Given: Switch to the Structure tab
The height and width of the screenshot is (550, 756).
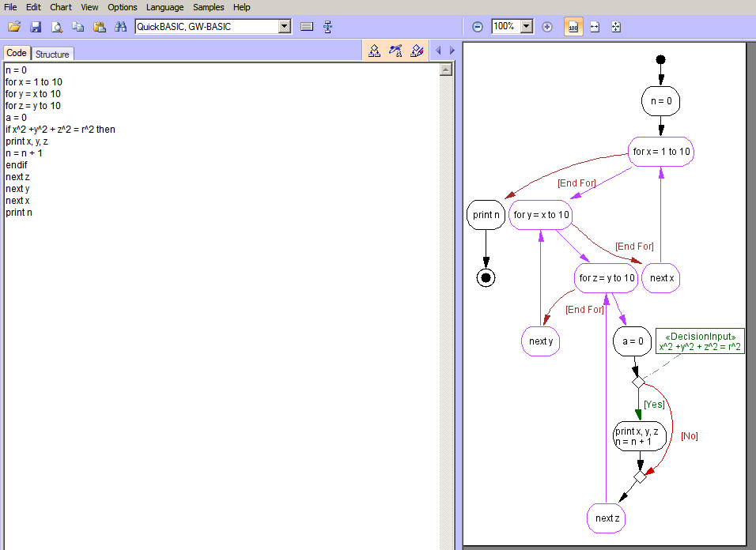Looking at the screenshot, I should click(x=52, y=54).
